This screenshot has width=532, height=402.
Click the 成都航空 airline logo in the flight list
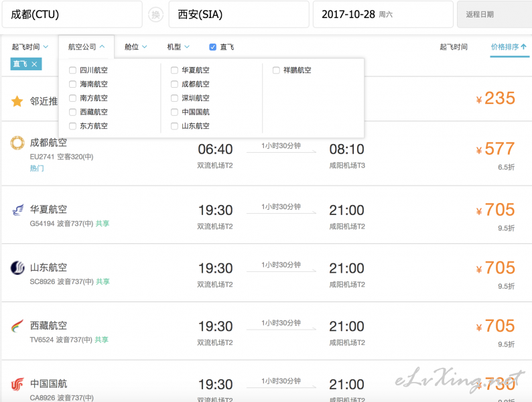tap(17, 143)
